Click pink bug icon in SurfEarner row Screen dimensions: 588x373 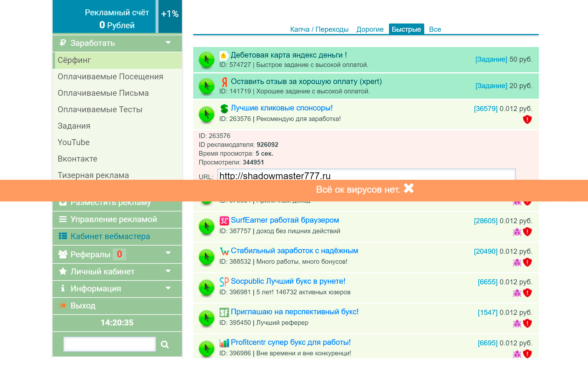517,232
